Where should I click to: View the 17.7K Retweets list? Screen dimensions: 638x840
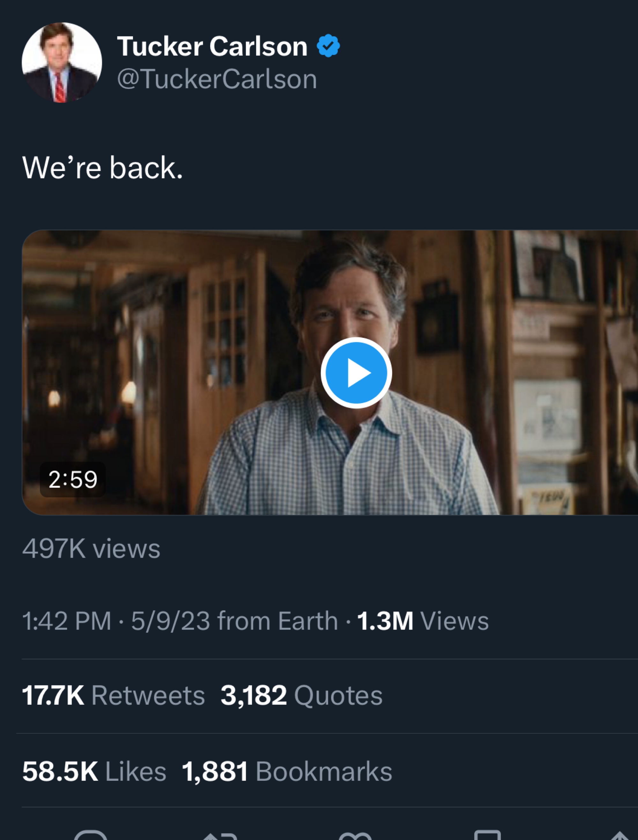pos(113,695)
